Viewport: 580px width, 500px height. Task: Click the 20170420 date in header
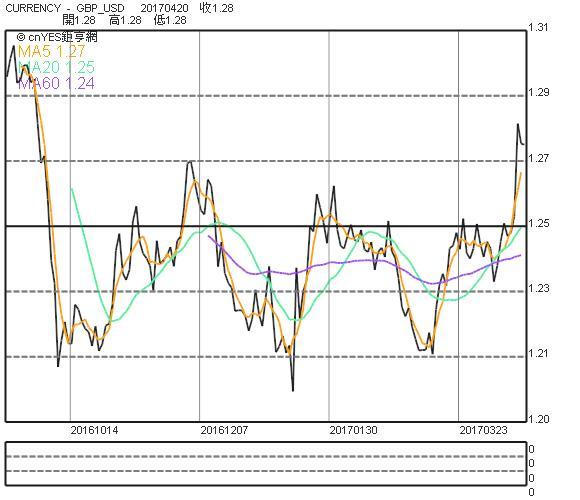(164, 8)
